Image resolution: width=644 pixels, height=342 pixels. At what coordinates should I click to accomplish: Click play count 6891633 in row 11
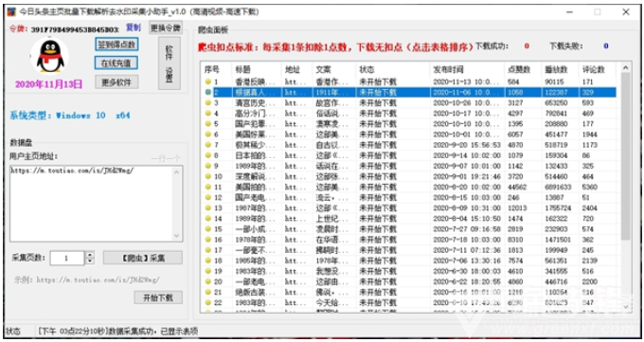click(558, 187)
